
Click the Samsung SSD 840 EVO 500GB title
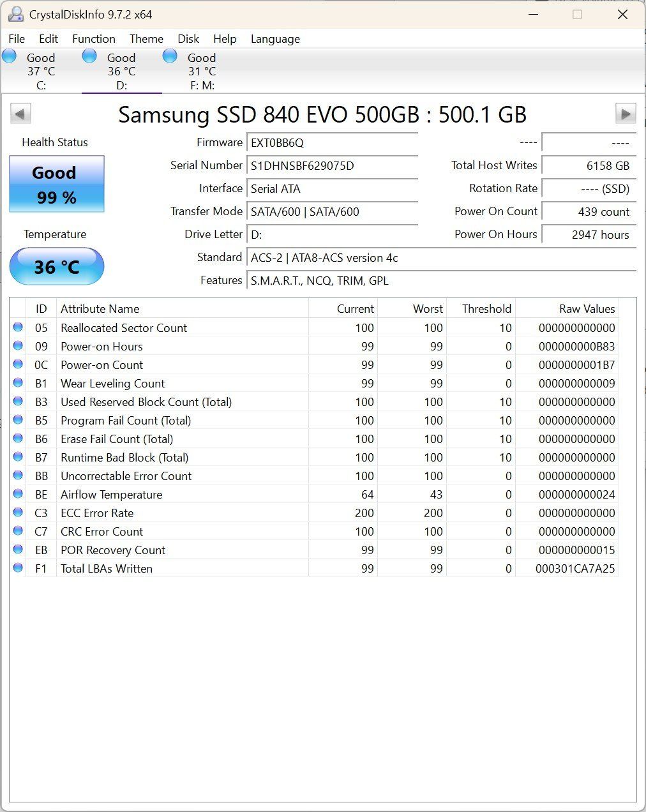click(322, 115)
